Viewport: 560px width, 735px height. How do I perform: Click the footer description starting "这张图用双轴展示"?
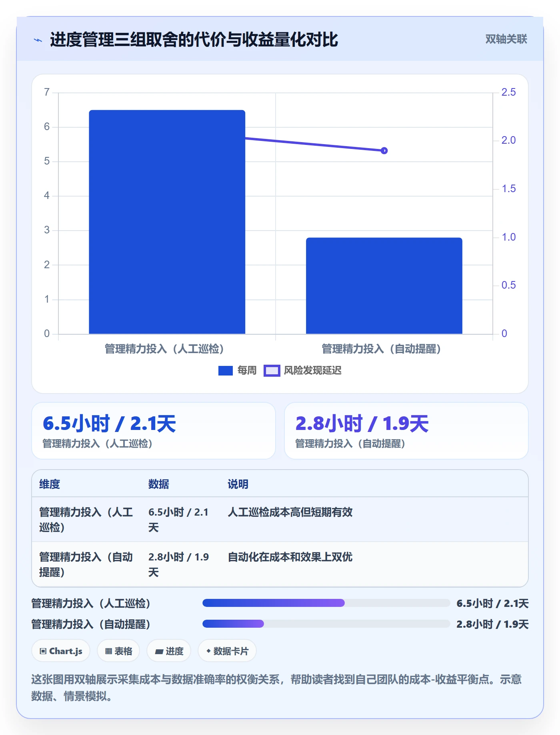point(277,688)
